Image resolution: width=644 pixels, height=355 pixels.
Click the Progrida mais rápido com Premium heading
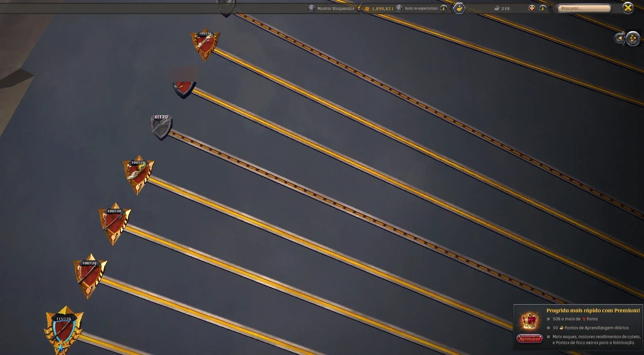(593, 311)
